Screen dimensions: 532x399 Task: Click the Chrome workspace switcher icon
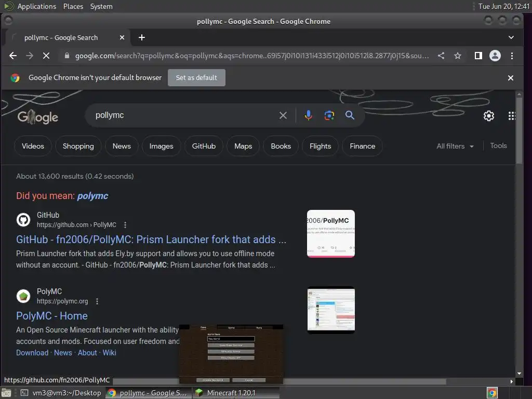point(491,393)
